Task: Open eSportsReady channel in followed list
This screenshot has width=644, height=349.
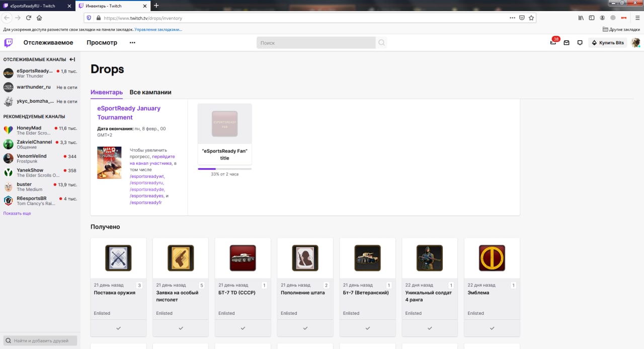Action: [x=40, y=73]
